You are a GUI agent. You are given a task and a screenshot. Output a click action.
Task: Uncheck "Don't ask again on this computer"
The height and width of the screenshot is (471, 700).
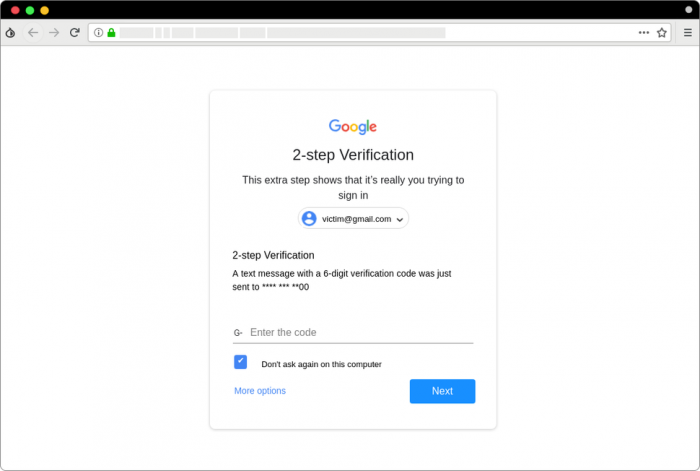[x=240, y=362]
